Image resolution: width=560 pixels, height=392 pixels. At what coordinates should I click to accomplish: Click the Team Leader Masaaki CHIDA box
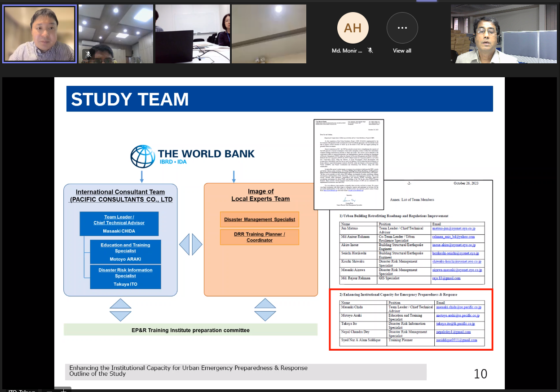(119, 224)
